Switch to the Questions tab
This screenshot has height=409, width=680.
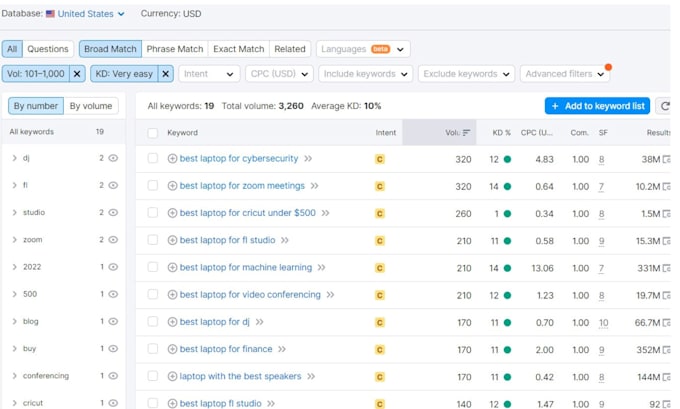48,49
